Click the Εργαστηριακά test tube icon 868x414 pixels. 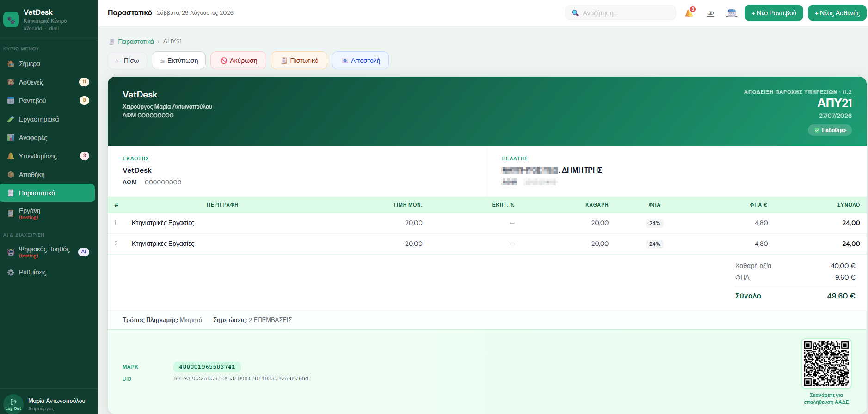point(11,119)
